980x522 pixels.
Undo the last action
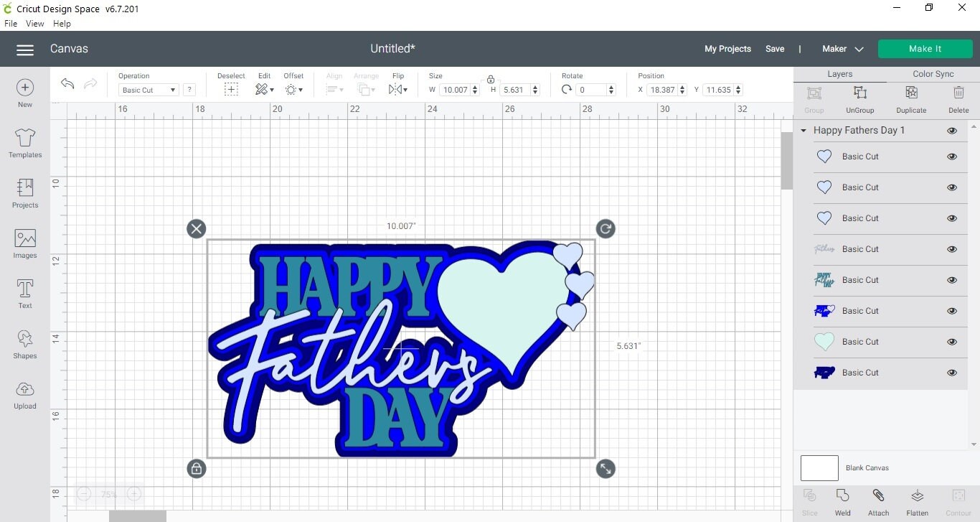[x=67, y=84]
